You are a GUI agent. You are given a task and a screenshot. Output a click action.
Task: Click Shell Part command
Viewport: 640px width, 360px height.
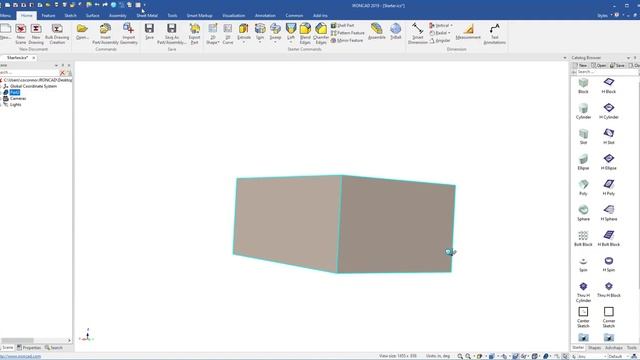(342, 25)
